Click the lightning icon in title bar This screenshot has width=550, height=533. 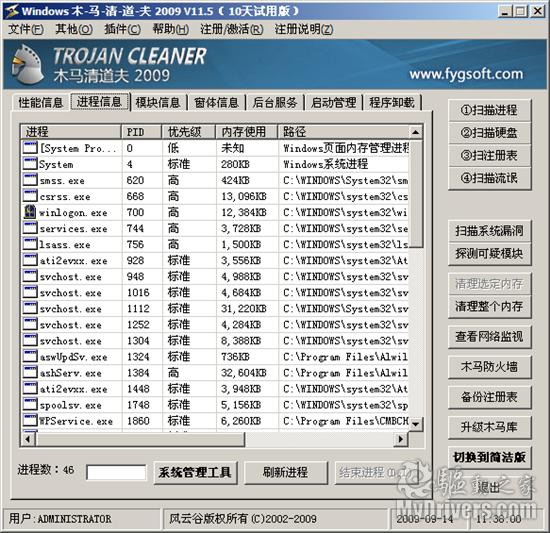[12, 11]
